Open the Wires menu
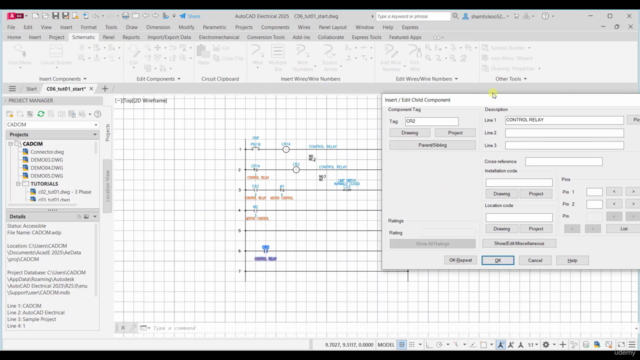 point(304,27)
